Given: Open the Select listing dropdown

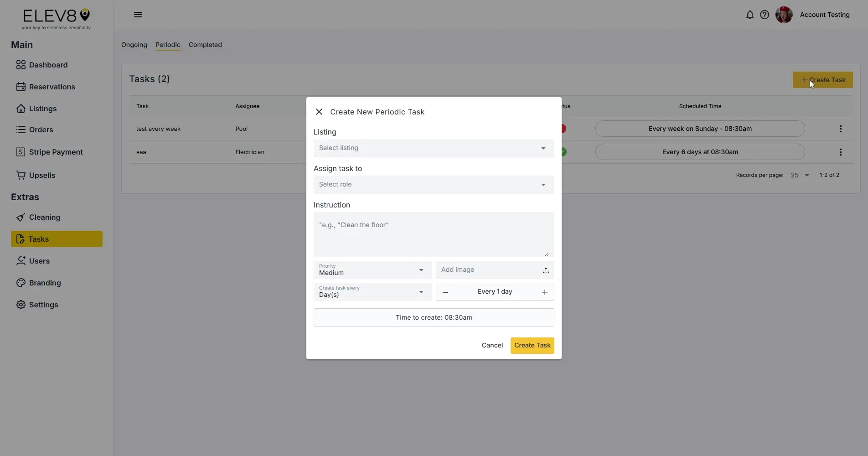Looking at the screenshot, I should pyautogui.click(x=433, y=148).
